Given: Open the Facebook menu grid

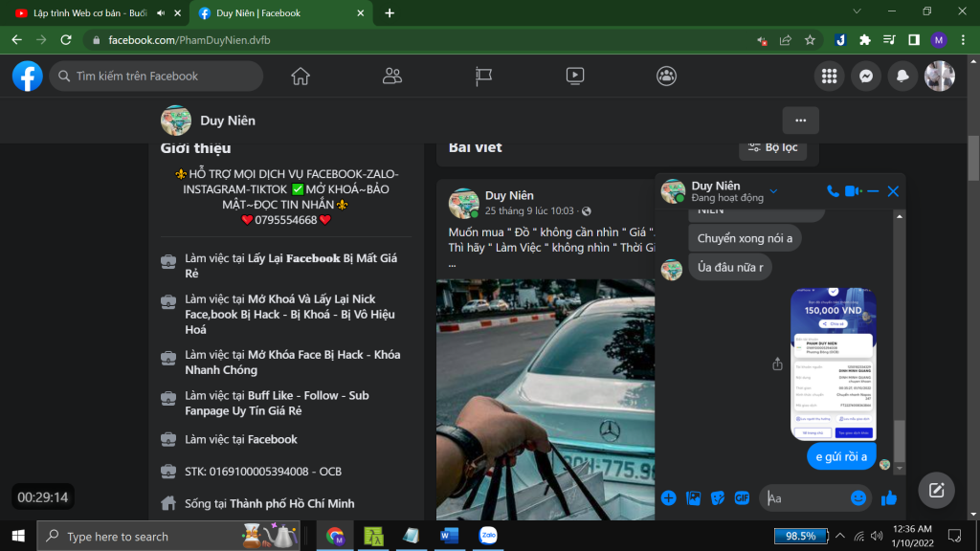Looking at the screenshot, I should click(x=830, y=77).
